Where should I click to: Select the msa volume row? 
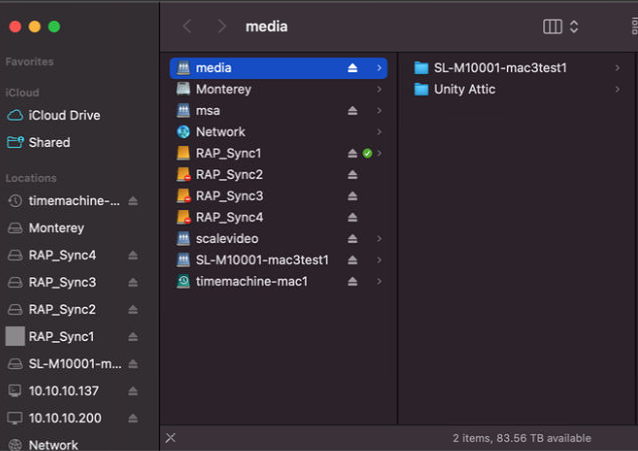click(278, 111)
